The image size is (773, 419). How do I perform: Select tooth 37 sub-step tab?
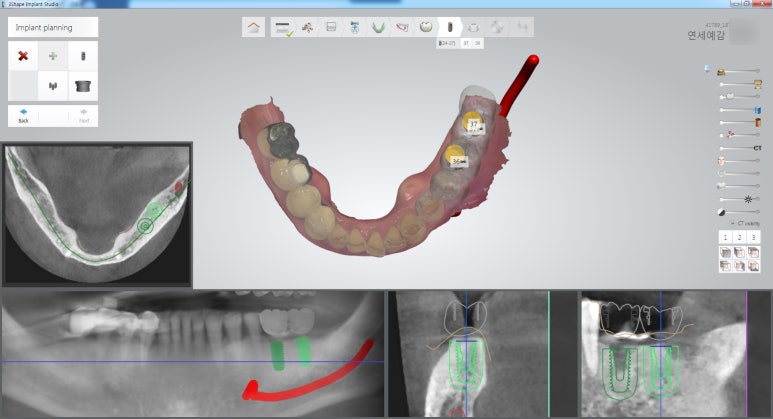point(464,43)
